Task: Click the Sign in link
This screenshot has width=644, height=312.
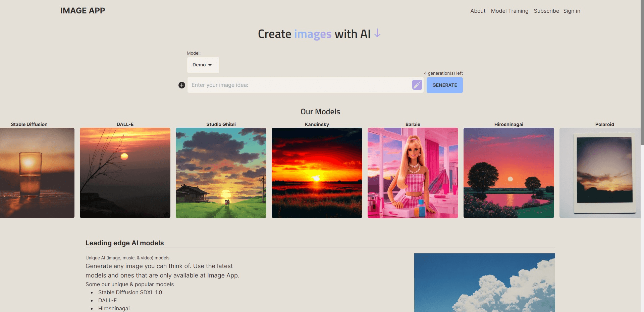Action: pos(572,11)
